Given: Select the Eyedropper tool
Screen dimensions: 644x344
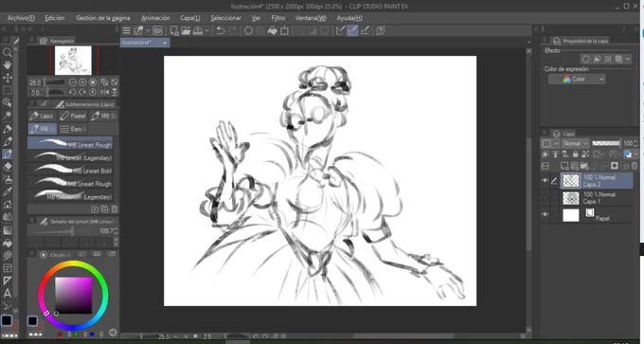Looking at the screenshot, I should tap(7, 192).
